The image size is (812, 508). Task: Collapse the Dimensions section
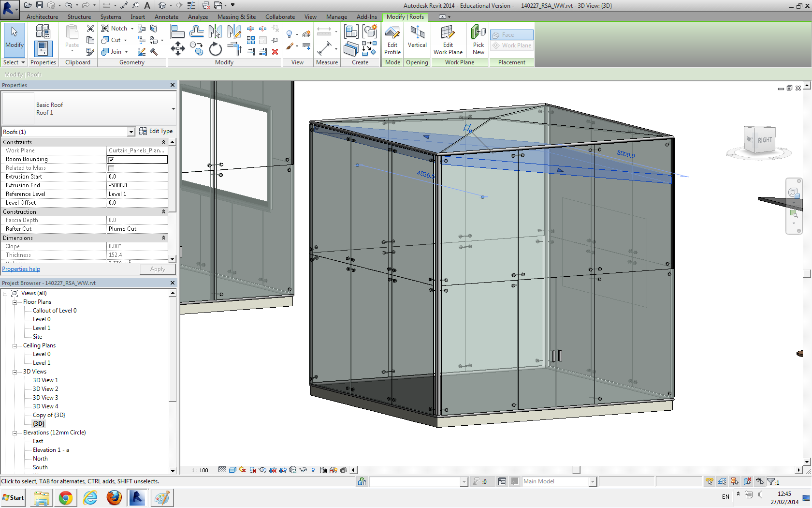tap(163, 238)
